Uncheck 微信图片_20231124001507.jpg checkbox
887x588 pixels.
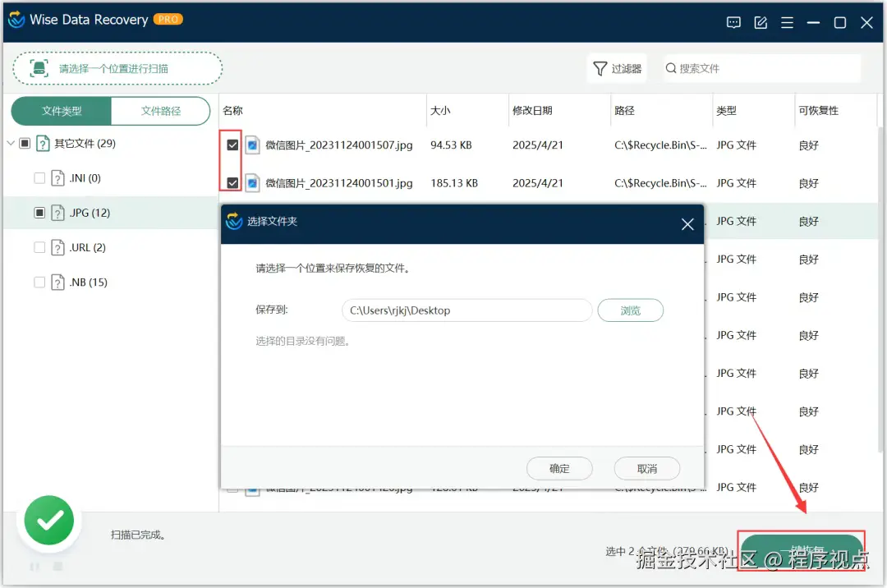[232, 145]
